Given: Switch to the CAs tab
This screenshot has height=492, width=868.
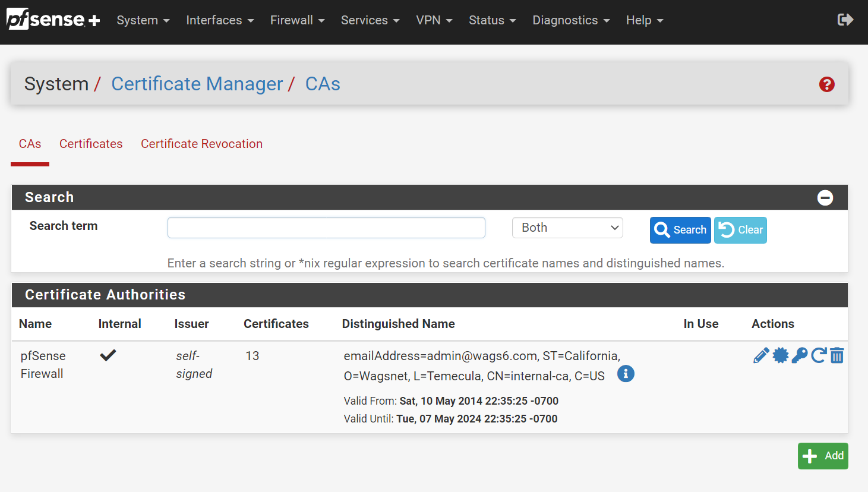Looking at the screenshot, I should pos(30,144).
